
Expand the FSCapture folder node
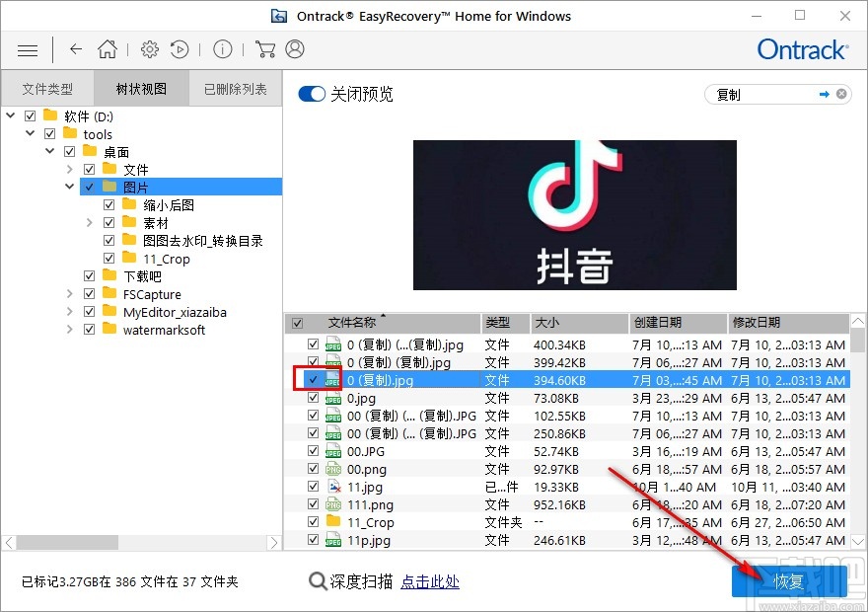point(68,294)
